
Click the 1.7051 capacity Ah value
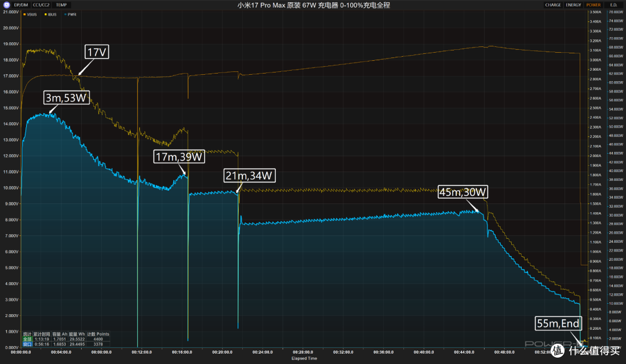click(x=60, y=339)
